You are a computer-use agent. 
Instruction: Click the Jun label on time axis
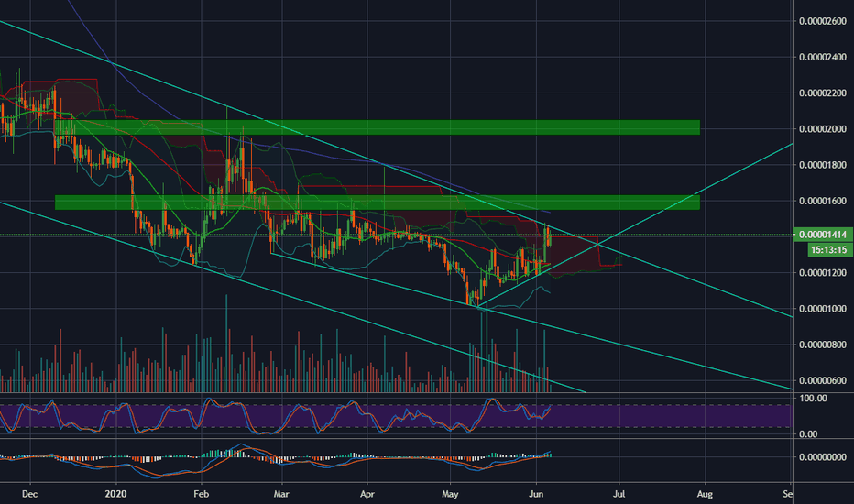pos(536,494)
